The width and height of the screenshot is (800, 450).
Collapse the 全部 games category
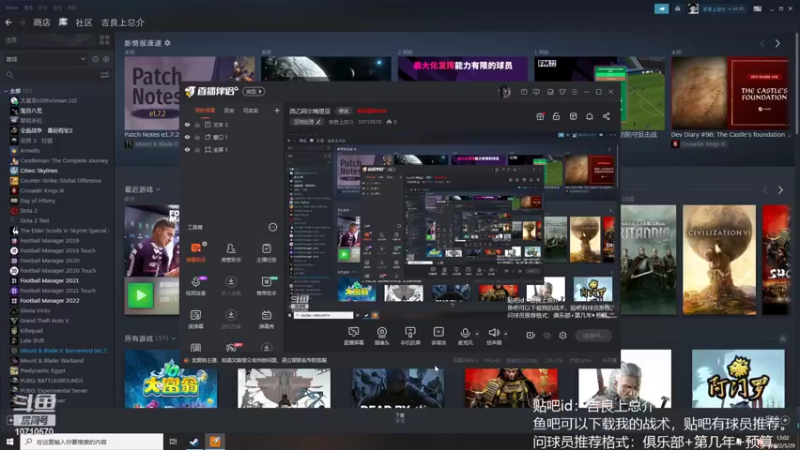click(x=6, y=91)
